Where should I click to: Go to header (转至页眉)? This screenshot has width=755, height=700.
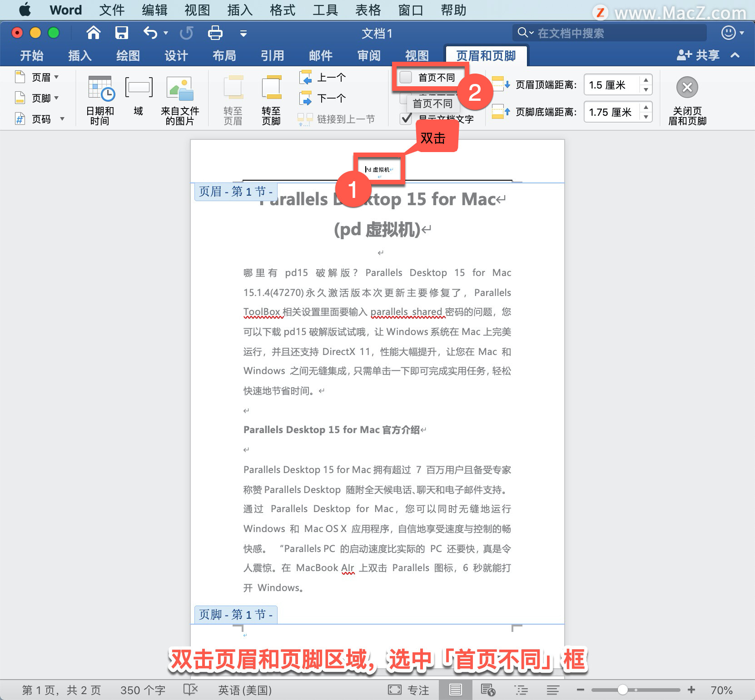pos(233,100)
